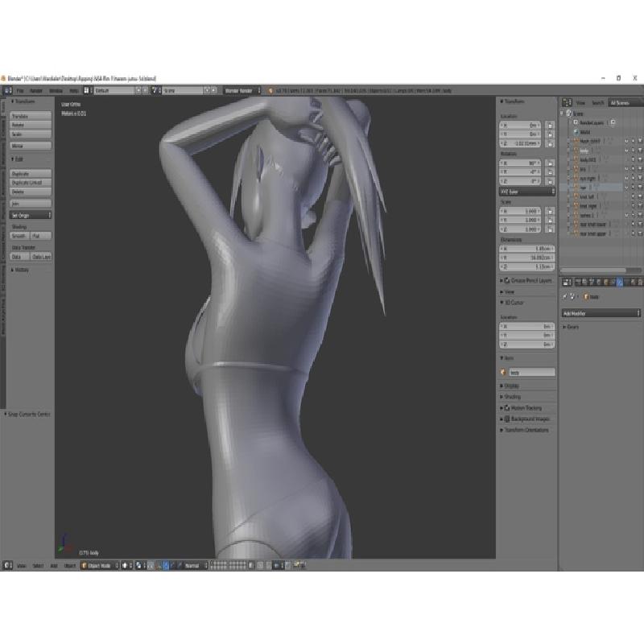644x644 pixels.
Task: Click the screen layout browse icon beside Default
Action: point(87,90)
